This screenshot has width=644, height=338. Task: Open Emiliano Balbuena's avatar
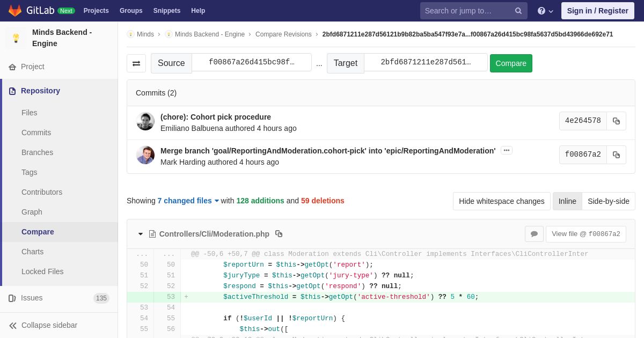click(145, 121)
